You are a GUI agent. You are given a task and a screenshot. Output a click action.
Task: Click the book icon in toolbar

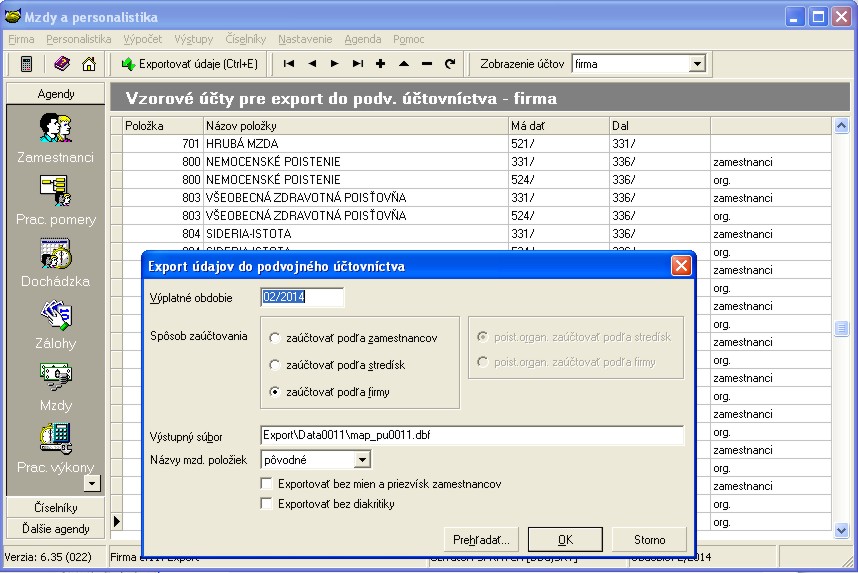point(62,63)
